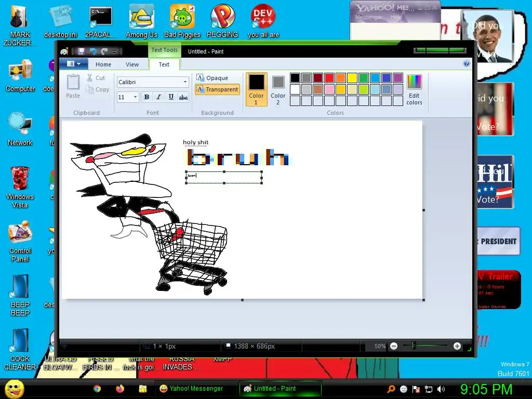The image size is (532, 399).
Task: Pick the black color swatch
Action: click(x=295, y=78)
